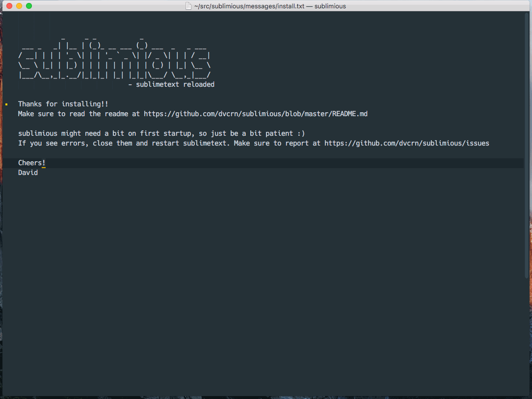Viewport: 532px width, 399px height.
Task: Click the yellow minimize window button
Action: [x=19, y=6]
